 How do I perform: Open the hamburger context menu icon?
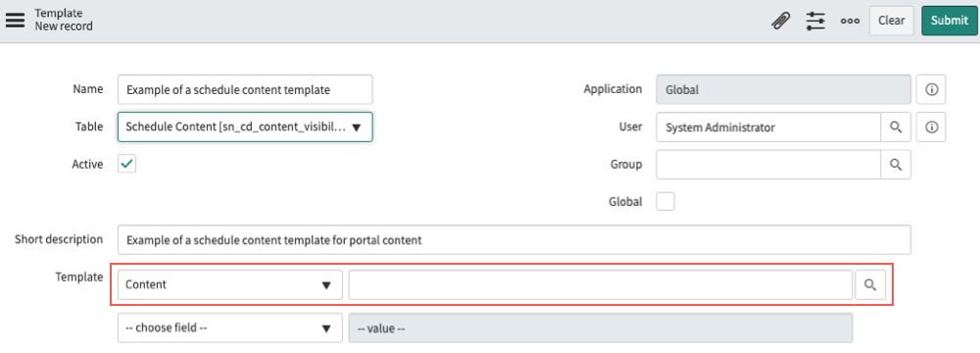pos(15,20)
